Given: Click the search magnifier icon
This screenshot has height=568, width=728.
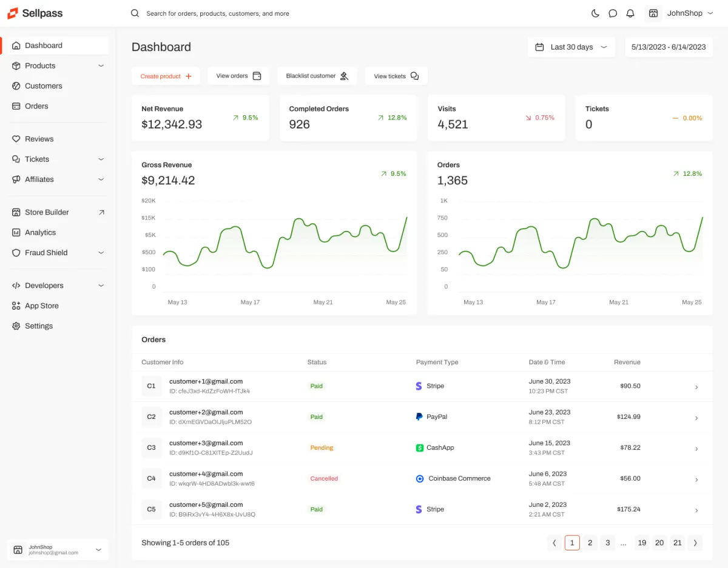Looking at the screenshot, I should coord(135,13).
